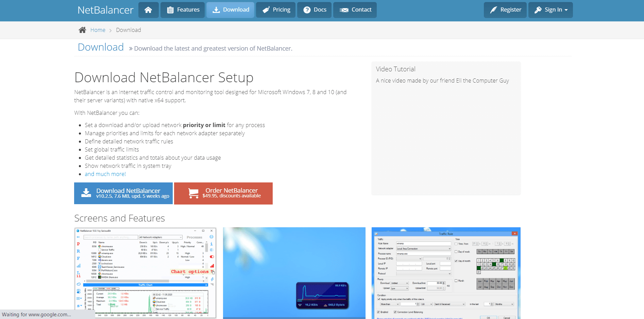Open the 'and much more!' link
This screenshot has height=319, width=644.
point(105,174)
